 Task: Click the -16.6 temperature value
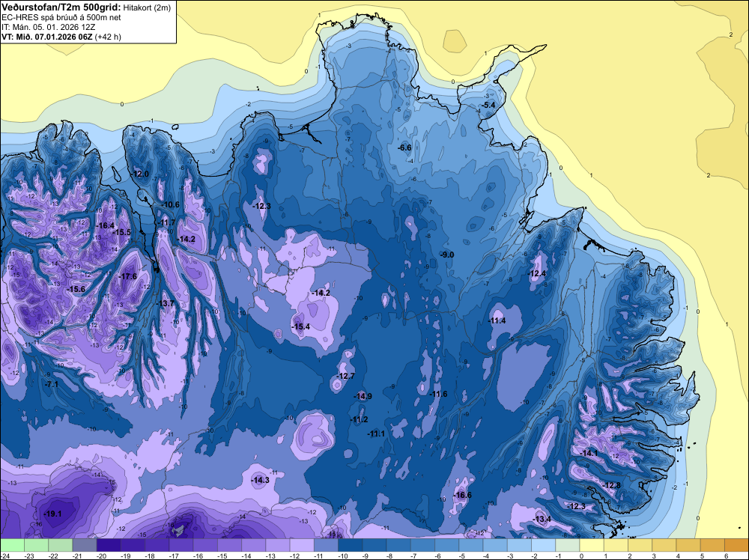(462, 495)
